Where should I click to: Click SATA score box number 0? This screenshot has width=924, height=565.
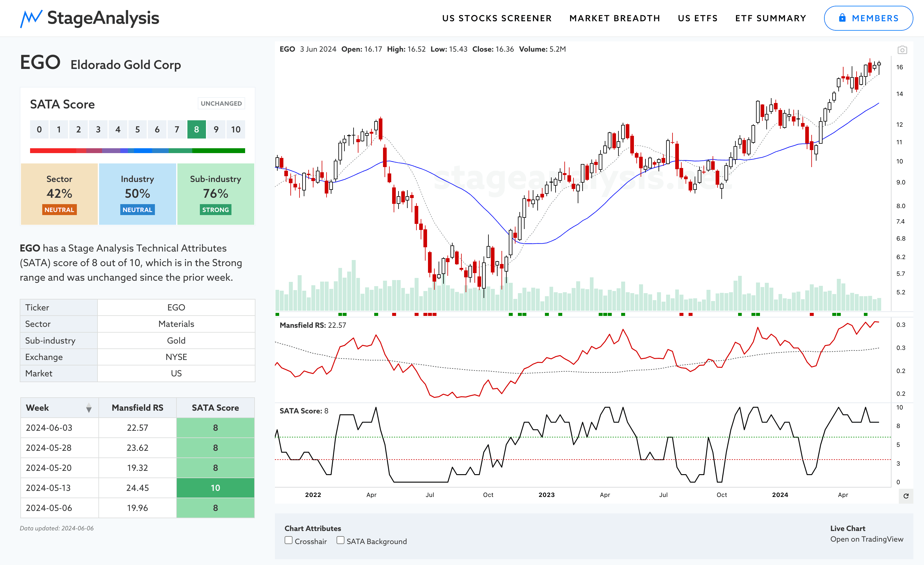point(39,129)
